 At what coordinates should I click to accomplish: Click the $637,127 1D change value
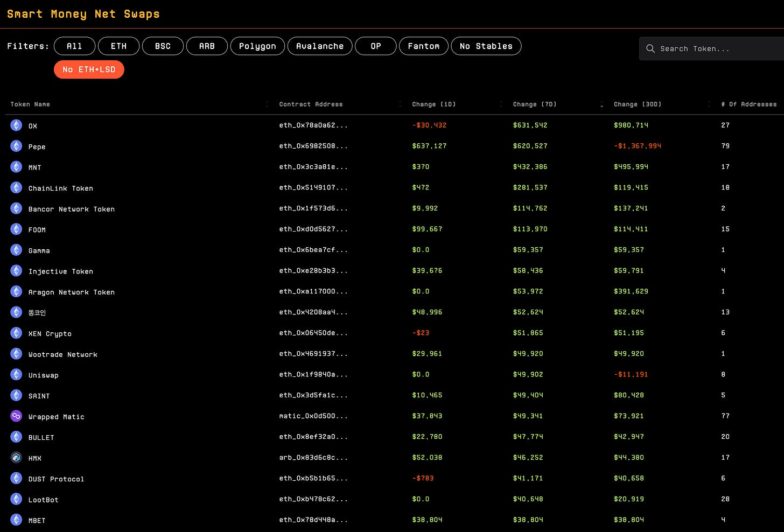429,146
